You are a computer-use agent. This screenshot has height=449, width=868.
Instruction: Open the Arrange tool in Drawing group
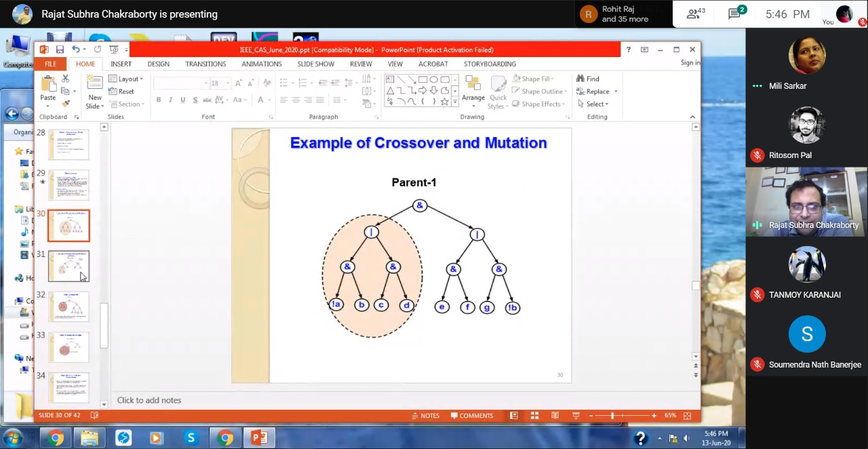pyautogui.click(x=473, y=90)
